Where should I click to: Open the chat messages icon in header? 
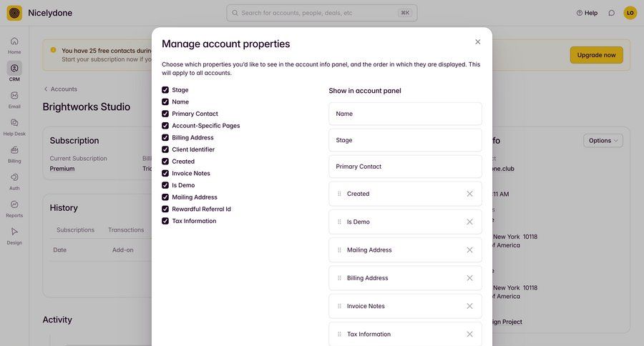(x=612, y=13)
